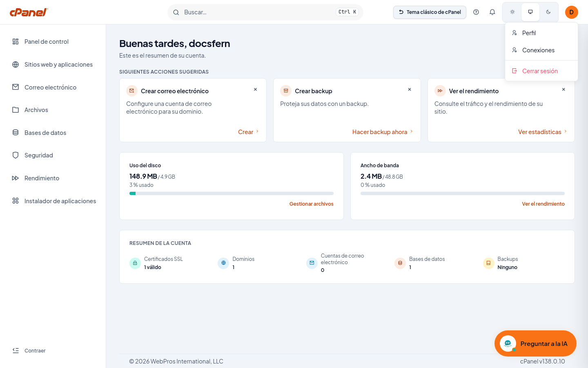The image size is (588, 368).
Task: Open the notifications bell icon
Action: 492,12
